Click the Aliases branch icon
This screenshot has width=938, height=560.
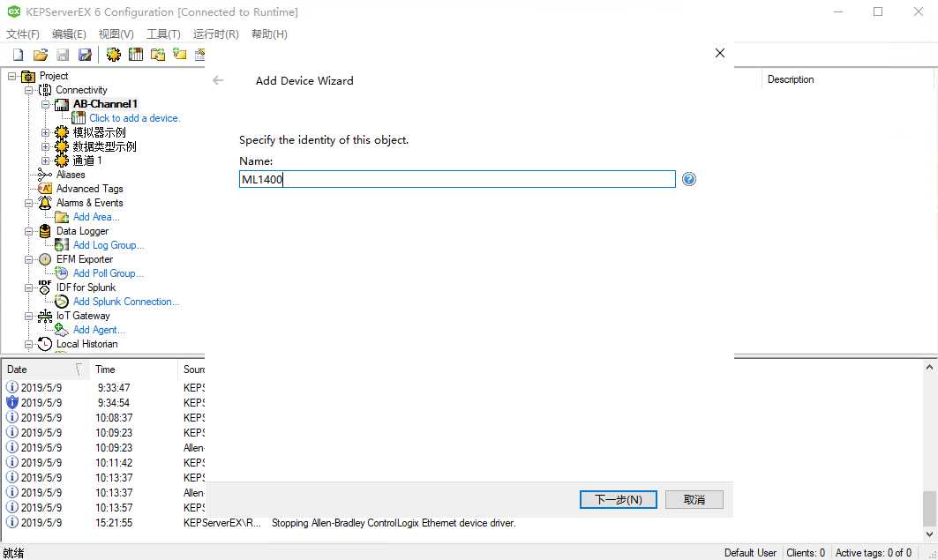(45, 175)
